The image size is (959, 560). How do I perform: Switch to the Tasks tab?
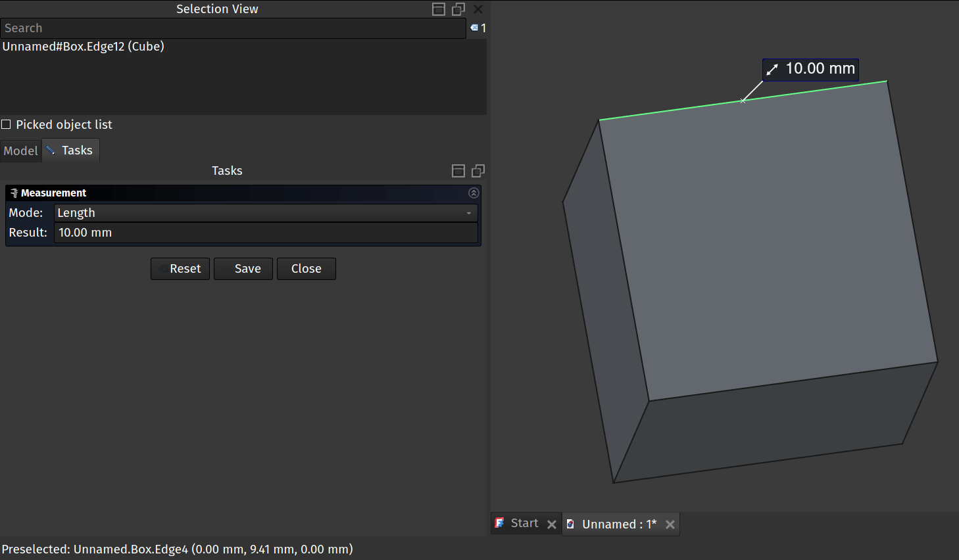click(71, 151)
